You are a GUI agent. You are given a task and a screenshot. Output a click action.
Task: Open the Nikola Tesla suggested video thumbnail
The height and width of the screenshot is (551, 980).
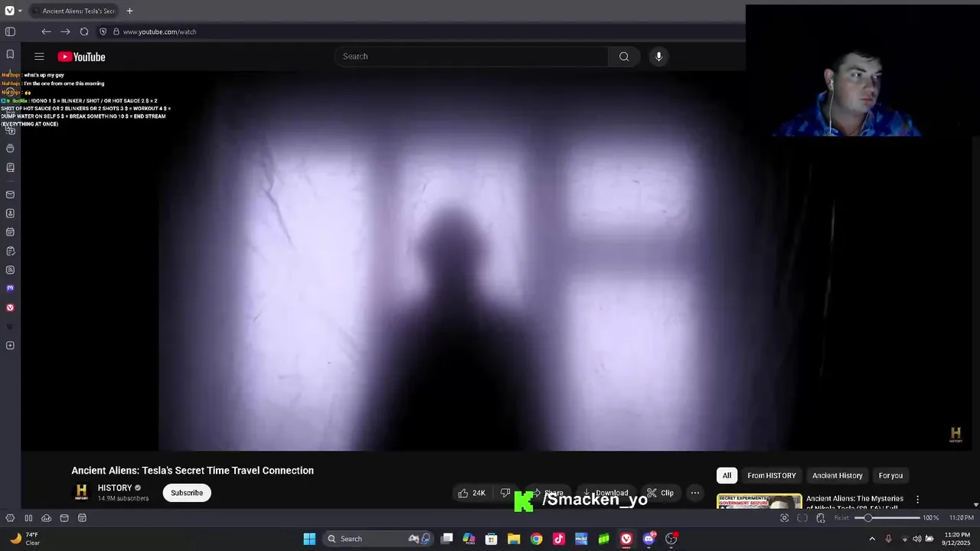point(759,502)
